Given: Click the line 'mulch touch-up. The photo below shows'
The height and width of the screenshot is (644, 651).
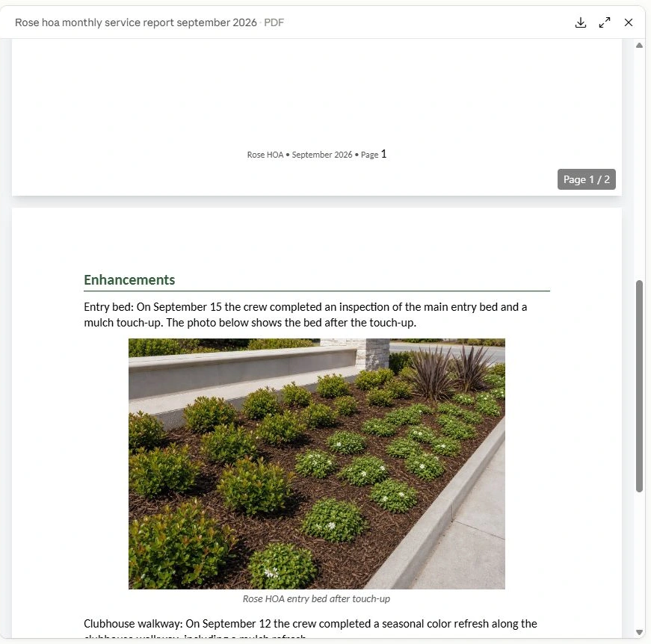Looking at the screenshot, I should (x=250, y=323).
